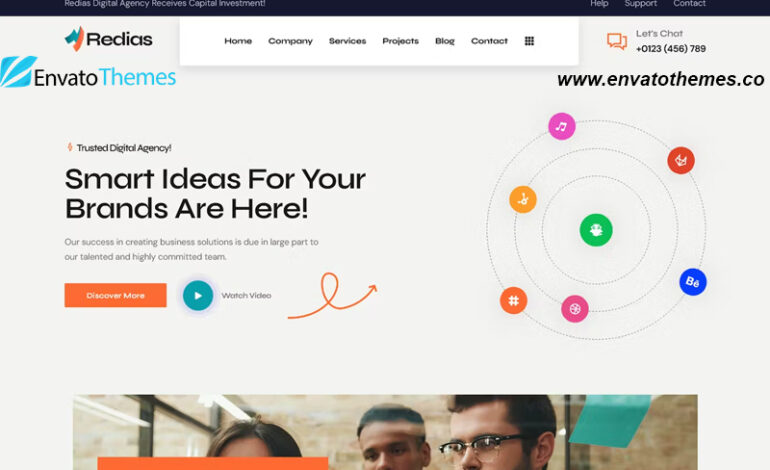770x470 pixels.
Task: Click the Help link in top bar
Action: click(x=599, y=4)
